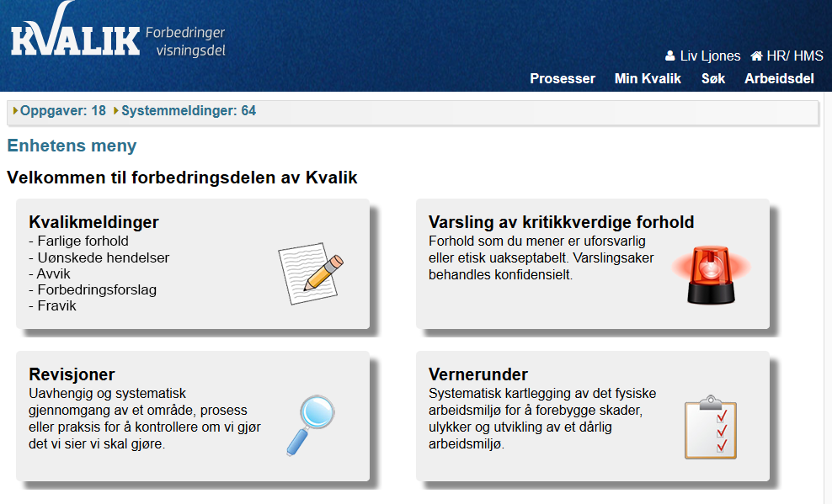Image resolution: width=832 pixels, height=504 pixels.
Task: Click the red siren Varsling icon
Action: point(711,274)
